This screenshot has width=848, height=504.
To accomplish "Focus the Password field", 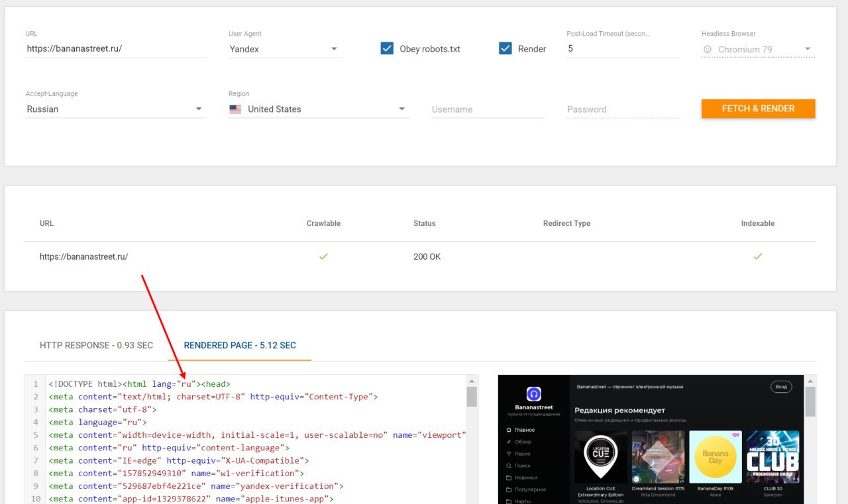I will [x=623, y=109].
